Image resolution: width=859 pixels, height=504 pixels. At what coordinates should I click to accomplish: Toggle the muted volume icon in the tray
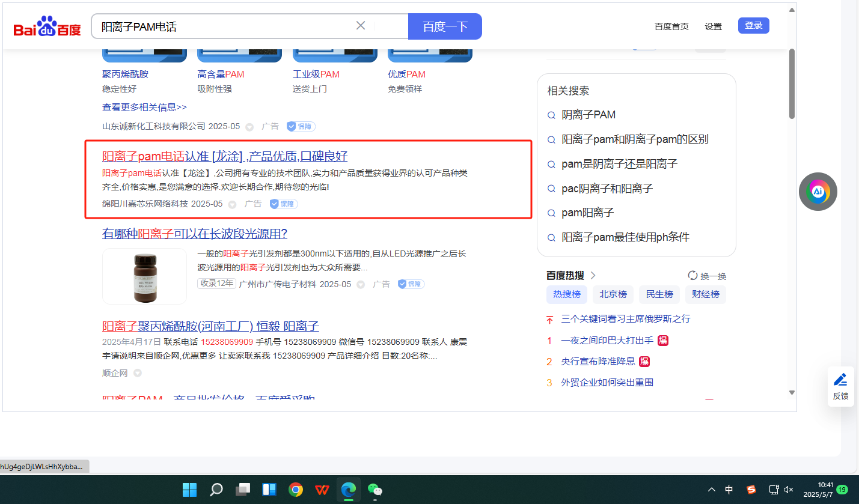pyautogui.click(x=789, y=490)
